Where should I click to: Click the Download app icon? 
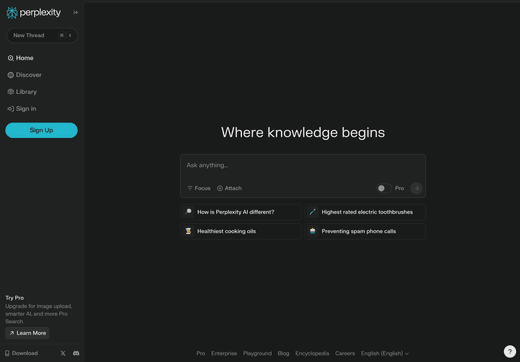click(7, 353)
